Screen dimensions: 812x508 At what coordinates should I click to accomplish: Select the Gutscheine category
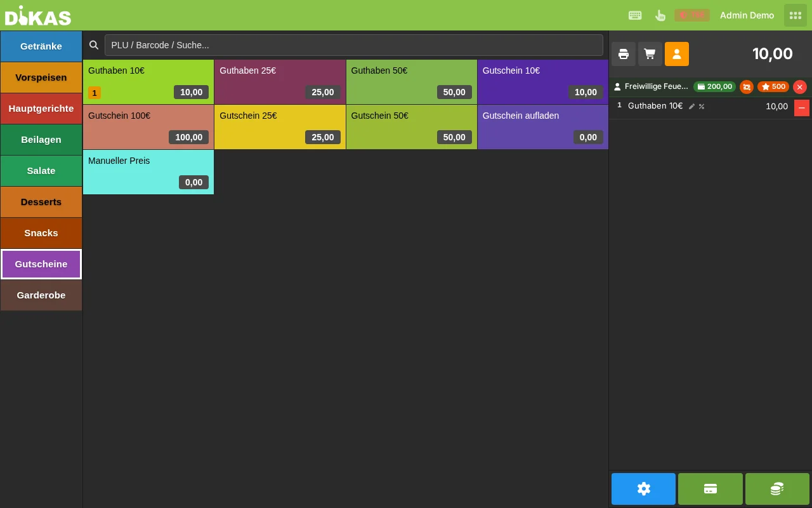point(41,264)
